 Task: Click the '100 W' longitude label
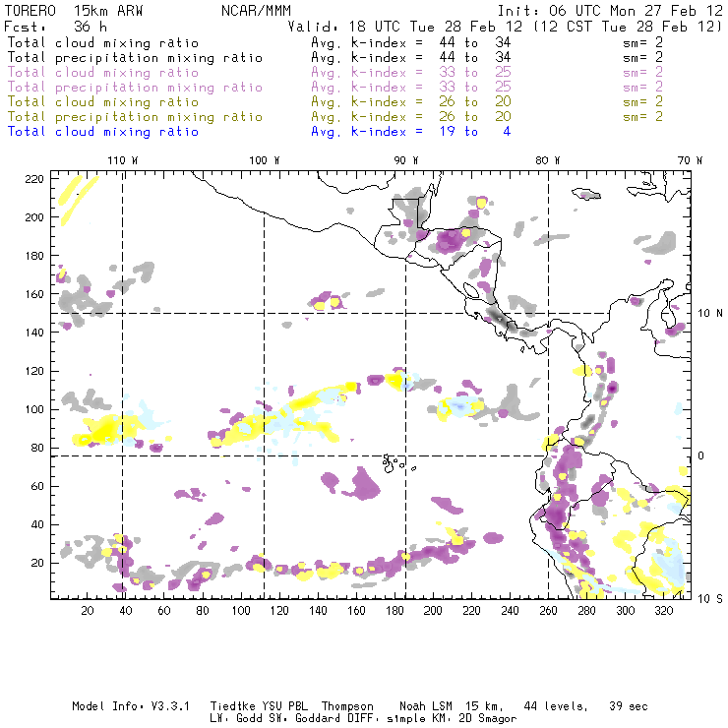tap(265, 160)
